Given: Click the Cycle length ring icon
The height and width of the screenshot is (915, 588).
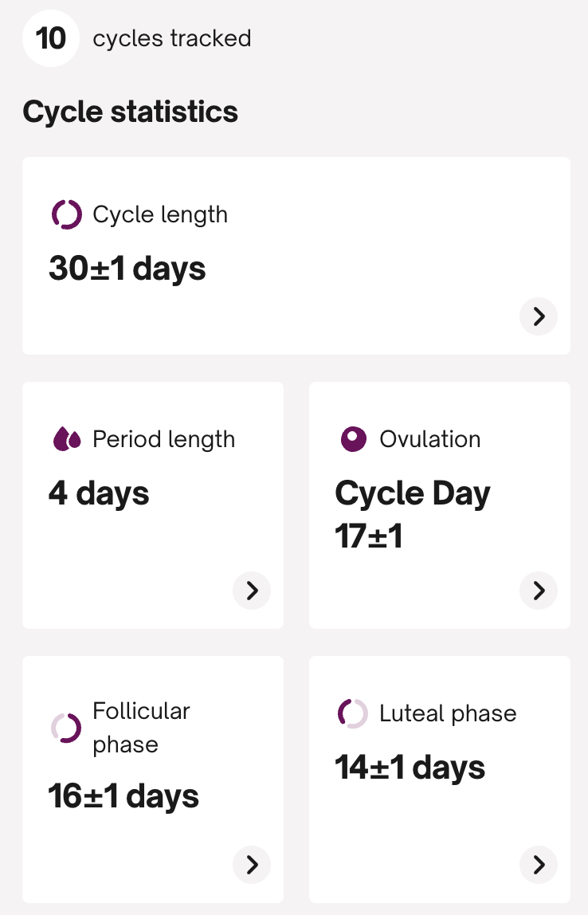Looking at the screenshot, I should click(67, 214).
